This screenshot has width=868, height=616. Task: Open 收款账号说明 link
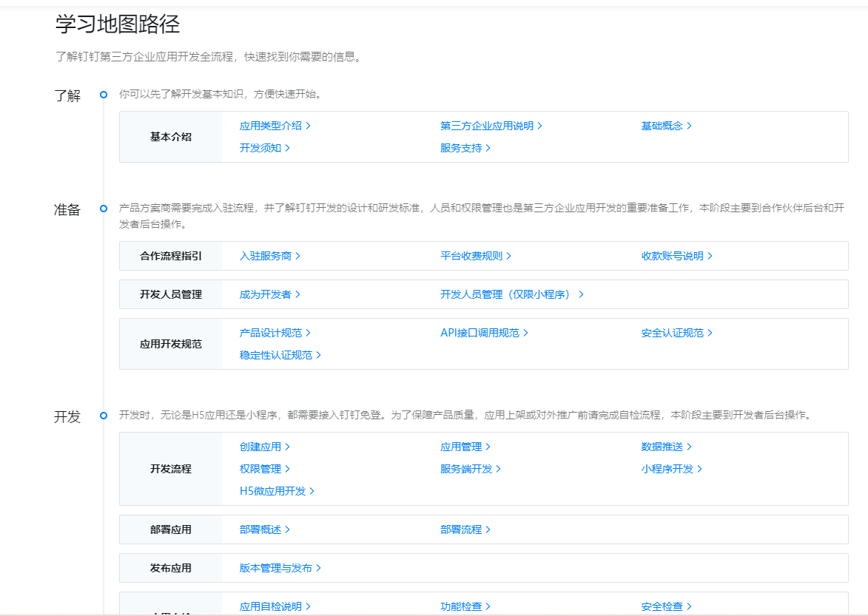pos(676,256)
